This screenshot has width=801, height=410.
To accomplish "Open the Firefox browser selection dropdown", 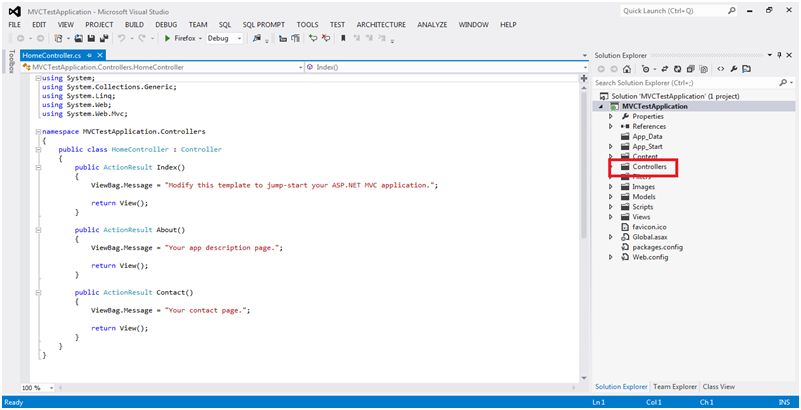I will click(x=200, y=38).
